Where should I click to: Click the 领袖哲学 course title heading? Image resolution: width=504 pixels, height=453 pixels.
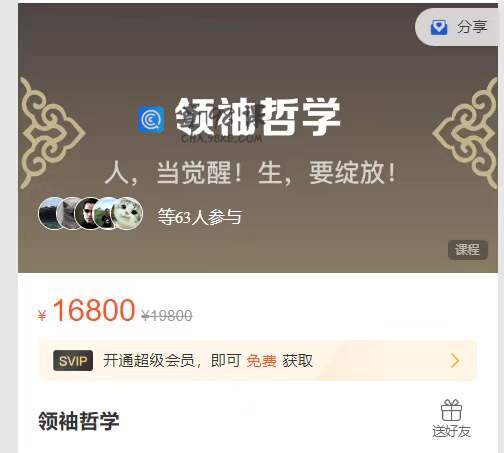click(x=79, y=421)
